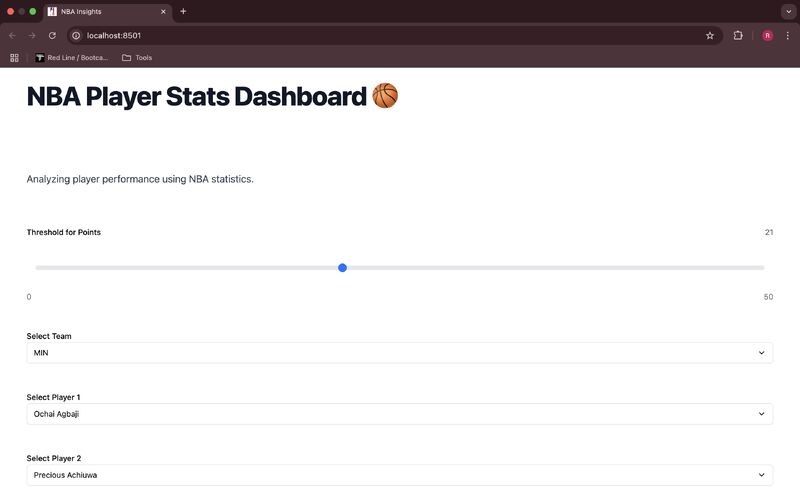The height and width of the screenshot is (500, 800).
Task: Open the Select Player 2 dropdown
Action: (x=399, y=475)
